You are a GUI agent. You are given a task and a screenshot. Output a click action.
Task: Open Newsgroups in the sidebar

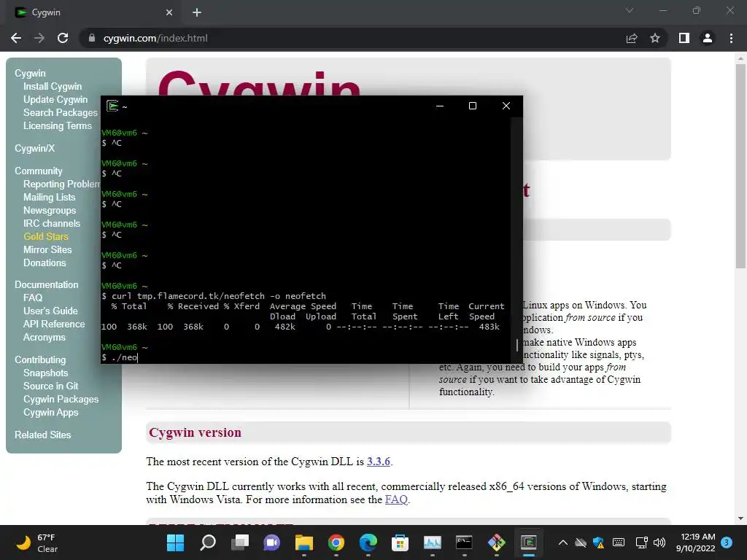pyautogui.click(x=50, y=210)
